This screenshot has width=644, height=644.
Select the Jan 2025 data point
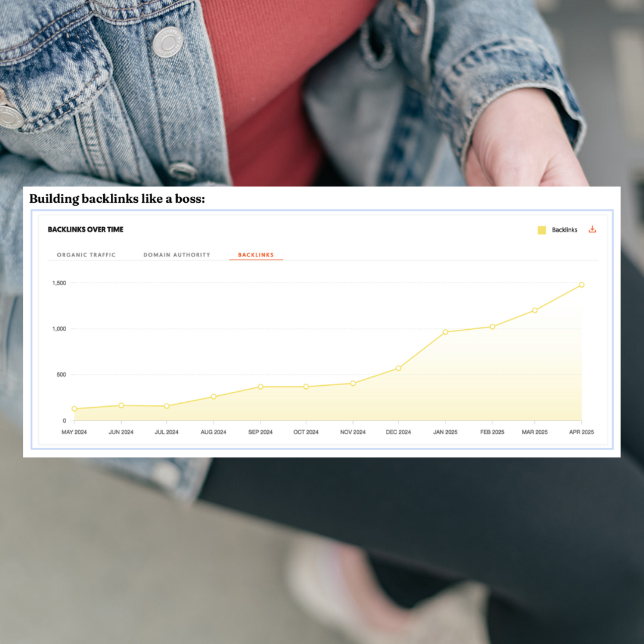pos(445,332)
